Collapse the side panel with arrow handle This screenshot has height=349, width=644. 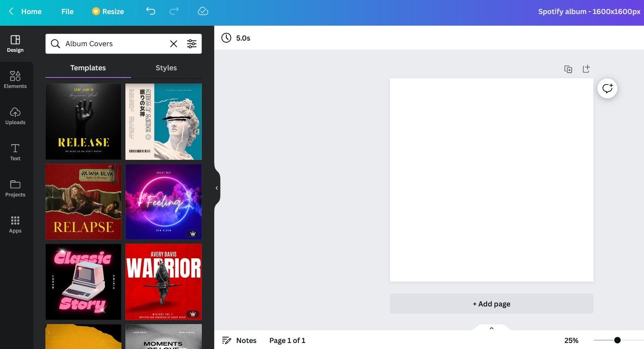pos(217,188)
